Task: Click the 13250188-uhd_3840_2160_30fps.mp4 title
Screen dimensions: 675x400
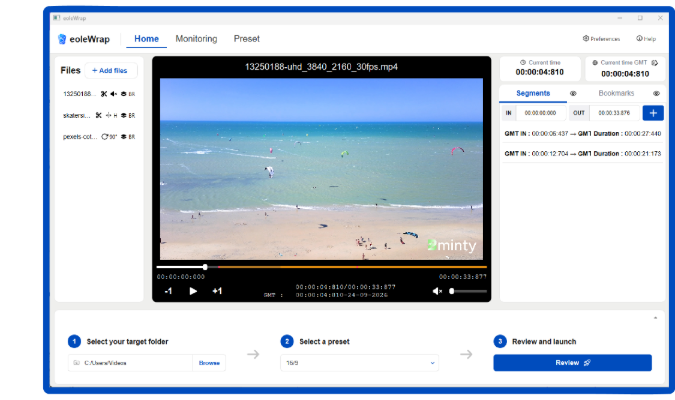Action: pyautogui.click(x=321, y=67)
